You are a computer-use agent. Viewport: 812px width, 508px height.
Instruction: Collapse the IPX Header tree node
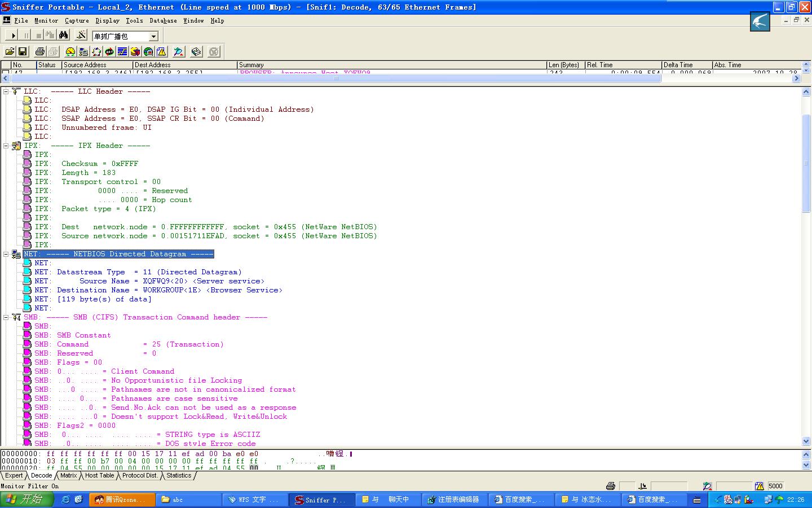coord(6,146)
